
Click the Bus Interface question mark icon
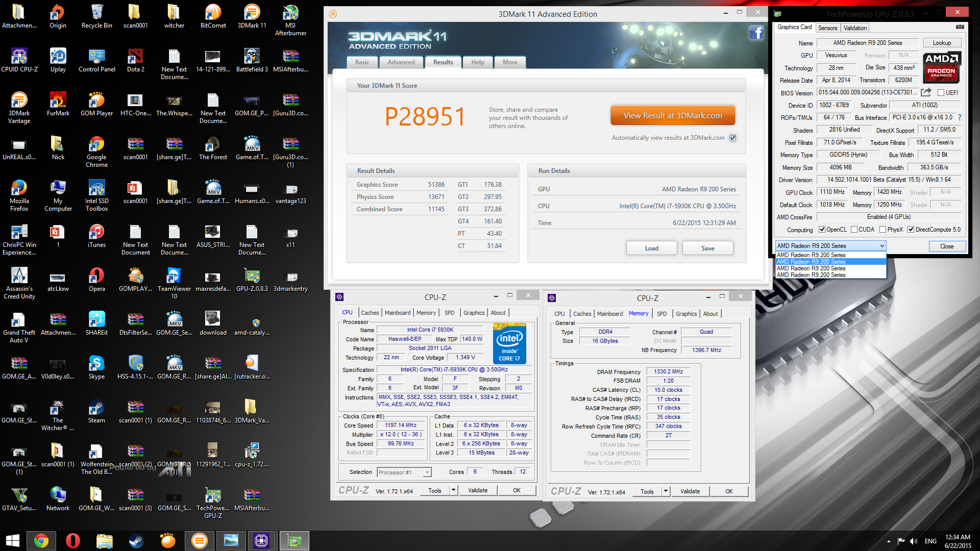[x=960, y=117]
